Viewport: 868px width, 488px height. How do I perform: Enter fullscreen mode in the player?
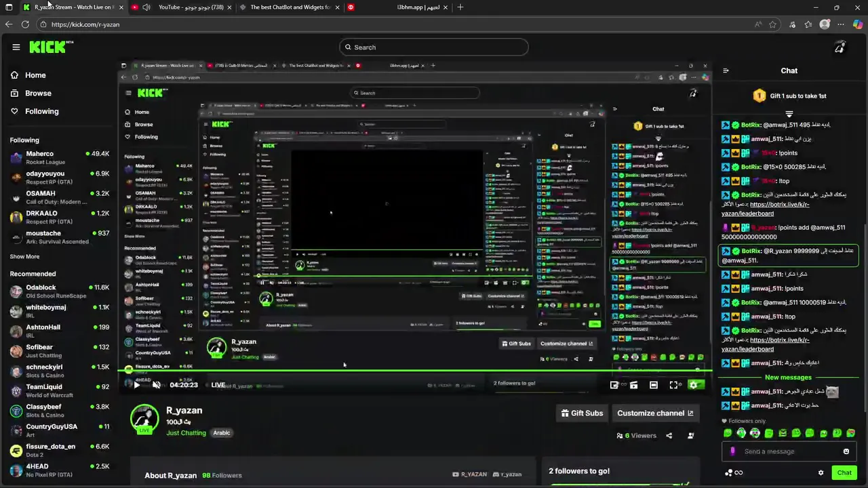(x=673, y=385)
